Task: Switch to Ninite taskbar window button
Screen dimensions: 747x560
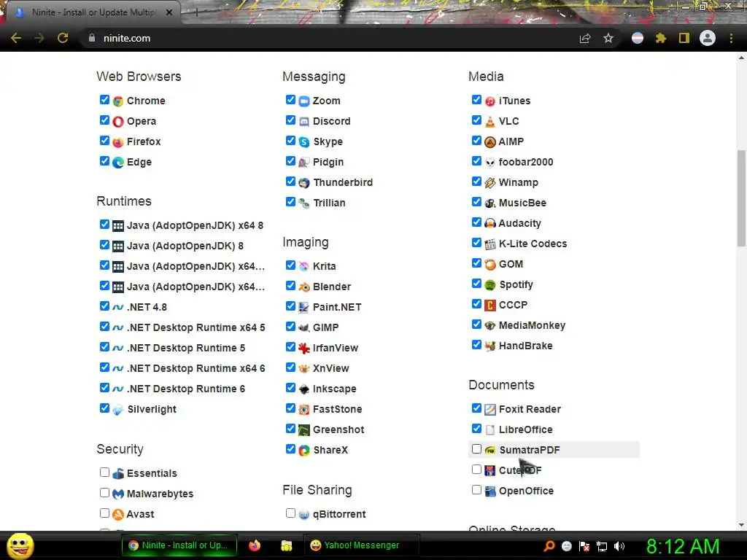Action: pyautogui.click(x=179, y=545)
